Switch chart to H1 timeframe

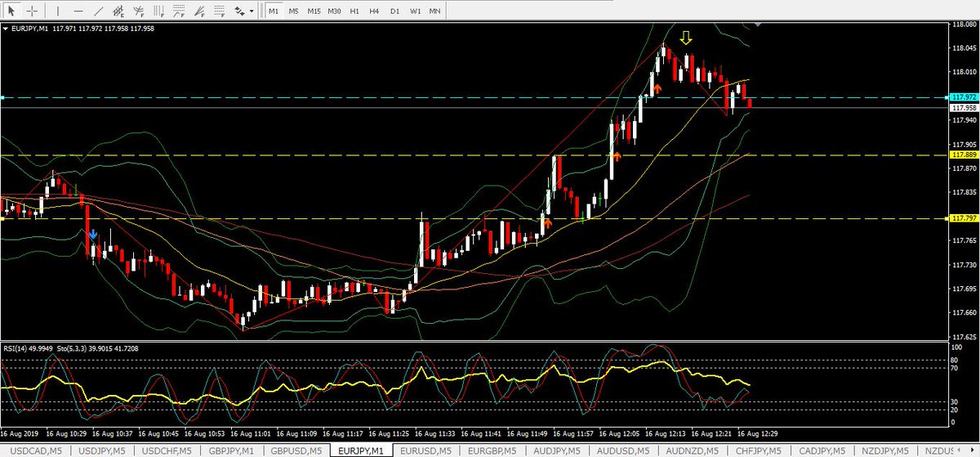[355, 11]
